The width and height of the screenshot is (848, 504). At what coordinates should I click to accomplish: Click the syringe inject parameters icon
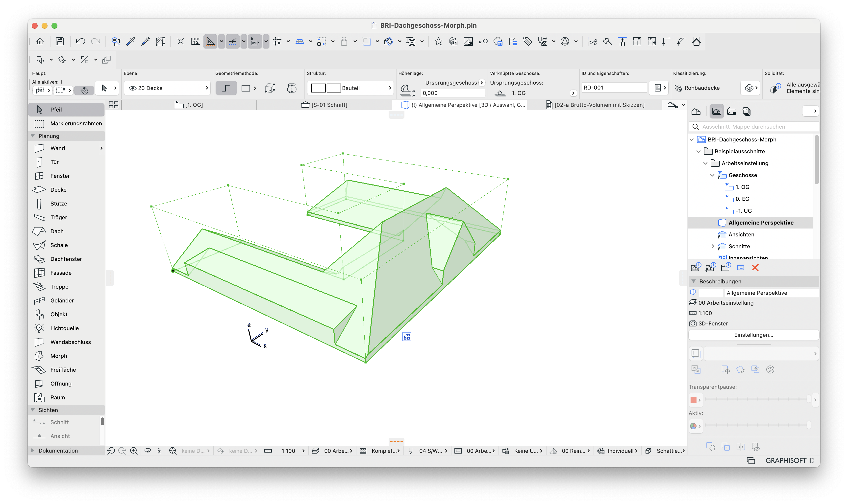click(x=146, y=42)
